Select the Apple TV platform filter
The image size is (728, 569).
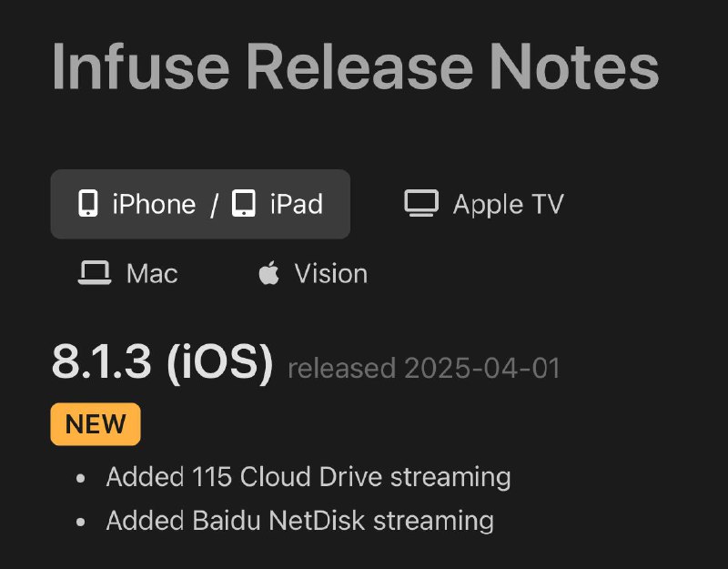point(484,204)
